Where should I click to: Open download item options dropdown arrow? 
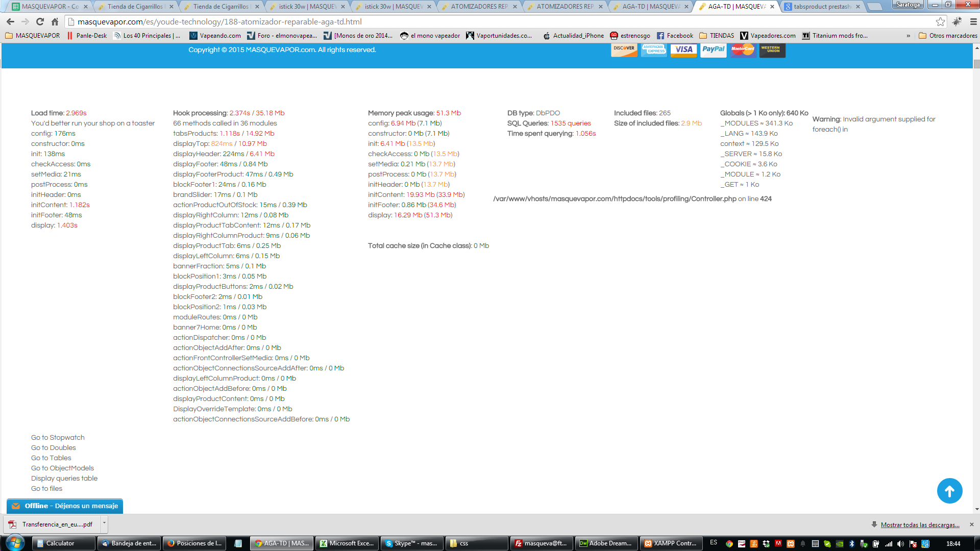point(104,523)
